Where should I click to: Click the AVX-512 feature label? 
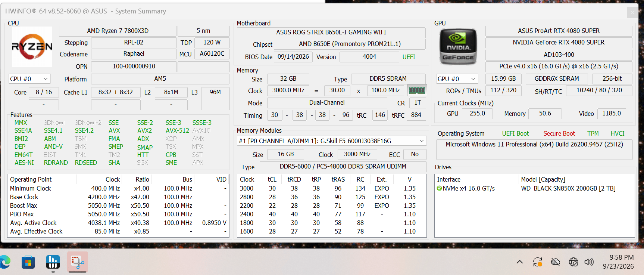coord(177,131)
